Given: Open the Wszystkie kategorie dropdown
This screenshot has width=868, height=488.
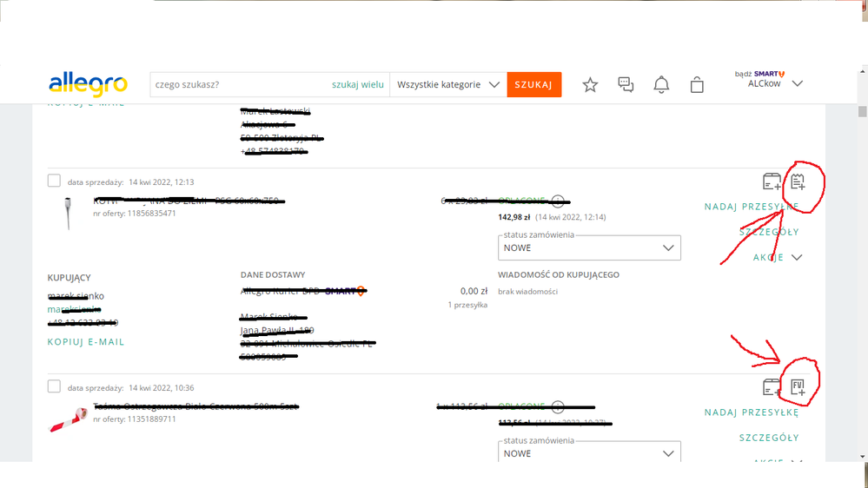Looking at the screenshot, I should (447, 84).
